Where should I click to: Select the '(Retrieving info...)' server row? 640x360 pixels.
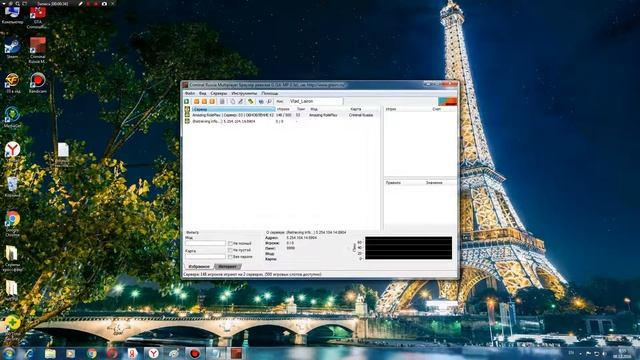[x=282, y=122]
